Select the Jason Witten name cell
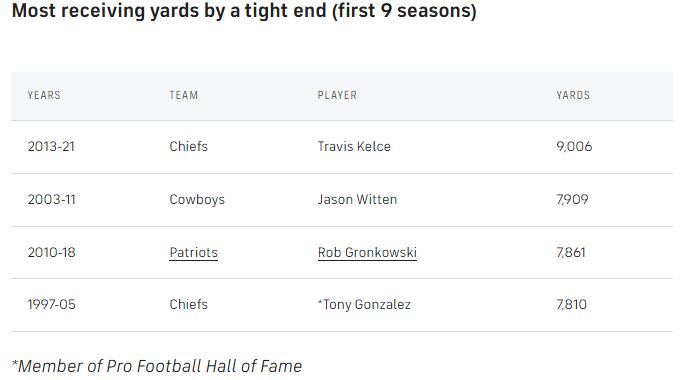Viewport: 682px width, 380px height. [x=357, y=200]
